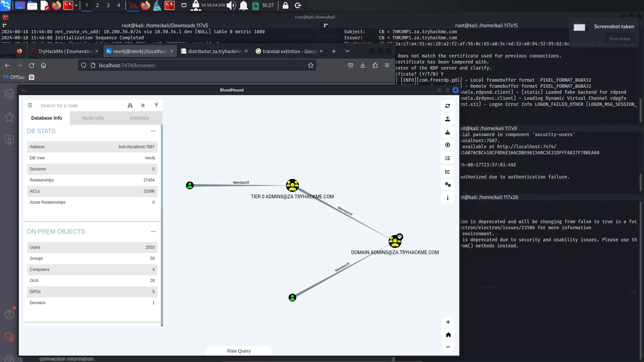Click the pathfinding road icon
644x362 pixels.
[x=130, y=105]
